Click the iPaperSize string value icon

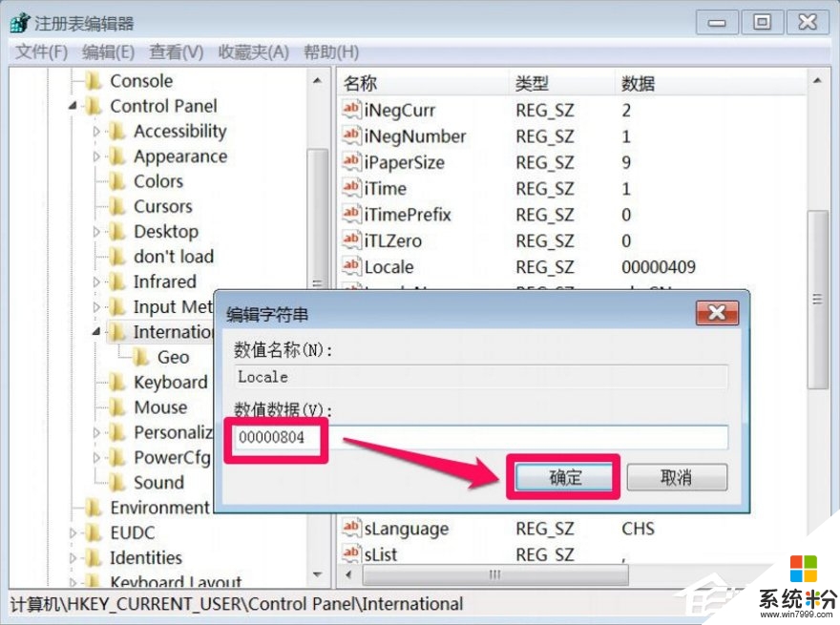click(351, 163)
